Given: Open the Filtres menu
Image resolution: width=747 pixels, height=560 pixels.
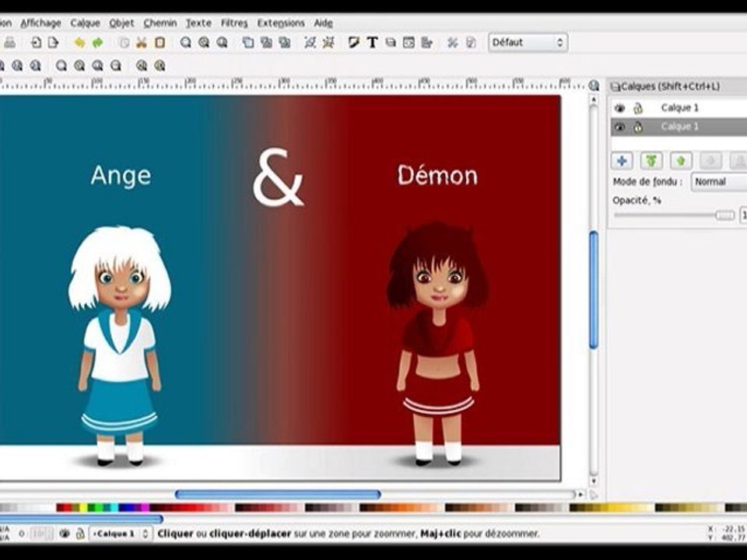Looking at the screenshot, I should click(234, 23).
